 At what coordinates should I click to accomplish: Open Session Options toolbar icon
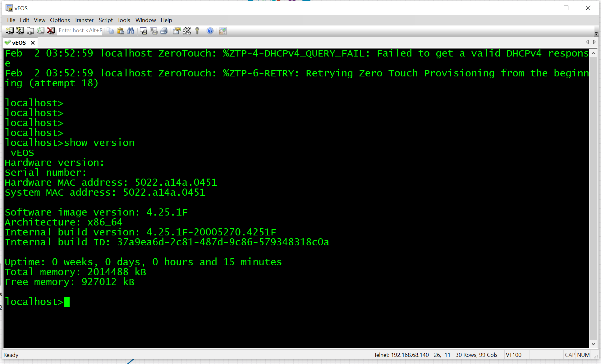coord(177,30)
